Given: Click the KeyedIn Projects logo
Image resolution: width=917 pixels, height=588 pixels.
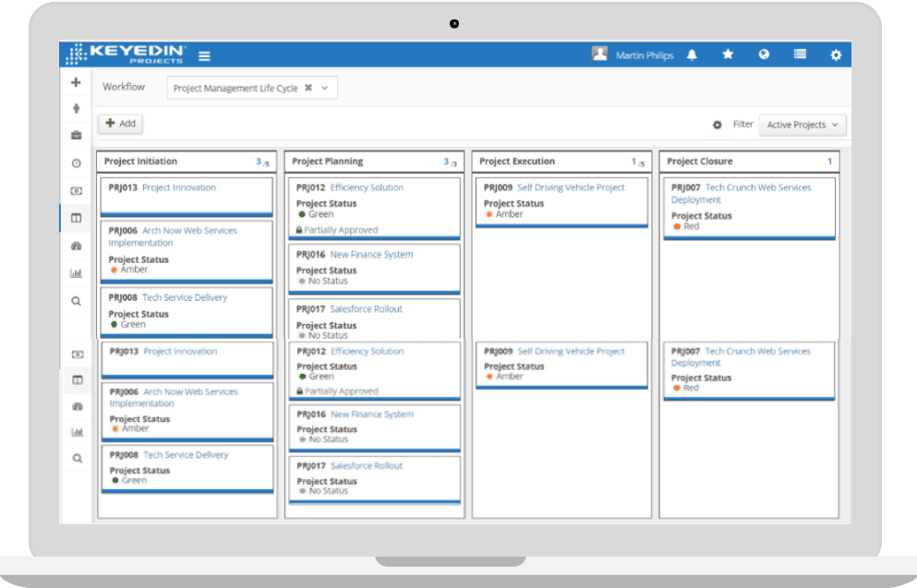Looking at the screenshot, I should point(126,54).
